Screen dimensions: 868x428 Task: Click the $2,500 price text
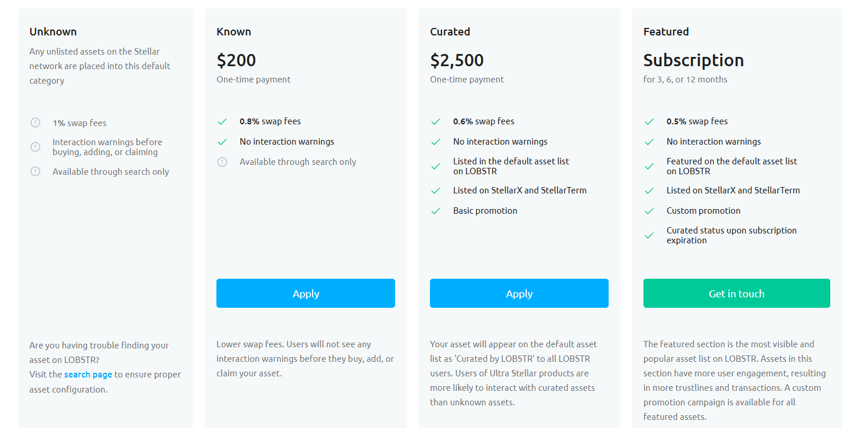[x=457, y=60]
